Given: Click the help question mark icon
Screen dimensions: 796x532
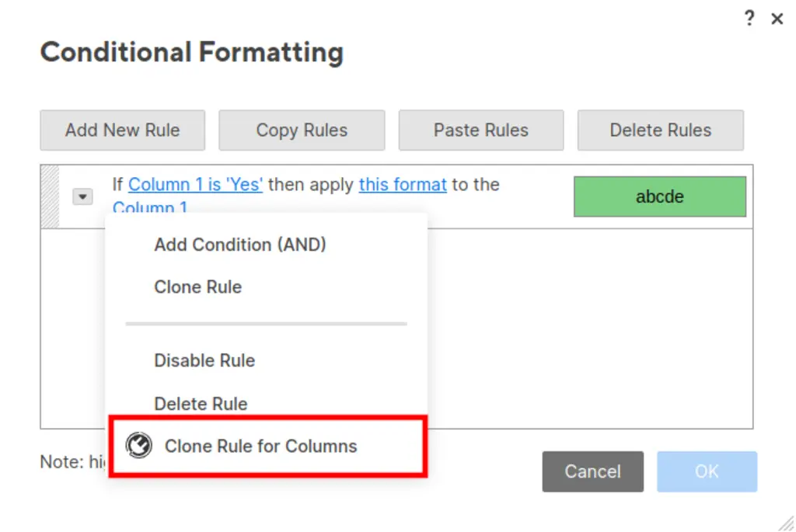Looking at the screenshot, I should coord(749,19).
